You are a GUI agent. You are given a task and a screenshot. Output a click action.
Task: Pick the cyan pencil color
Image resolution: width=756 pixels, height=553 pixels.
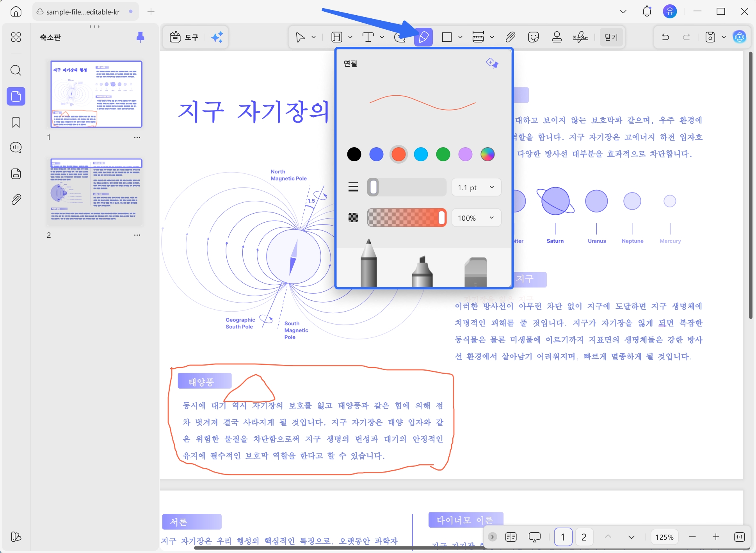coord(421,154)
